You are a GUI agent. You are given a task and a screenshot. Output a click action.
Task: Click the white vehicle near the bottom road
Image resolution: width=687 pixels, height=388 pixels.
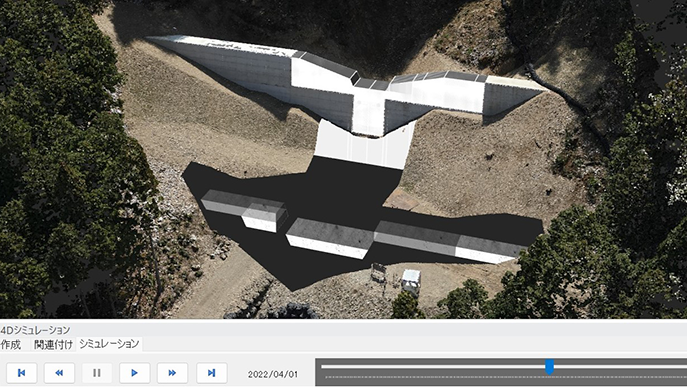[411, 282]
